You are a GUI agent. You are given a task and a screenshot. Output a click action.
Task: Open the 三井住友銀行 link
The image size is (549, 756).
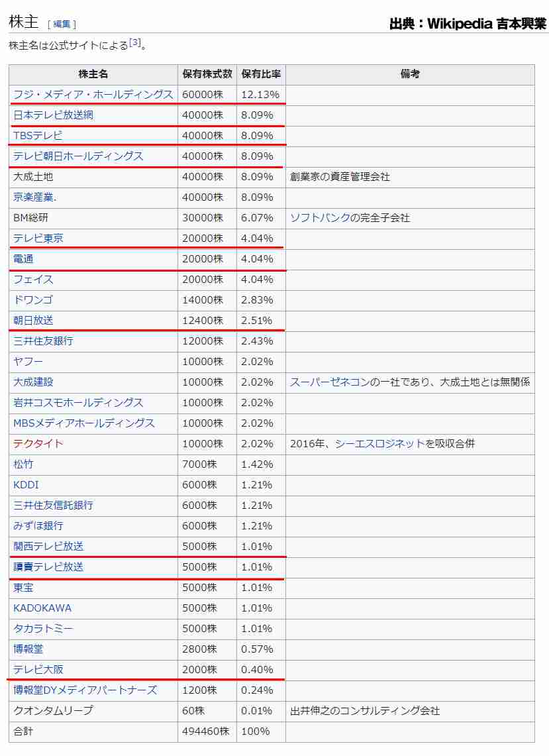(43, 341)
